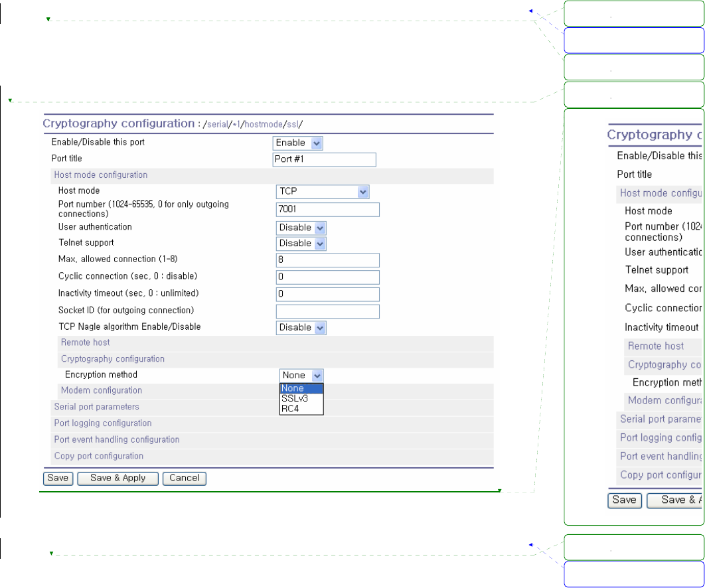Click the Port title input field
Image resolution: width=705 pixels, height=588 pixels.
click(x=324, y=159)
